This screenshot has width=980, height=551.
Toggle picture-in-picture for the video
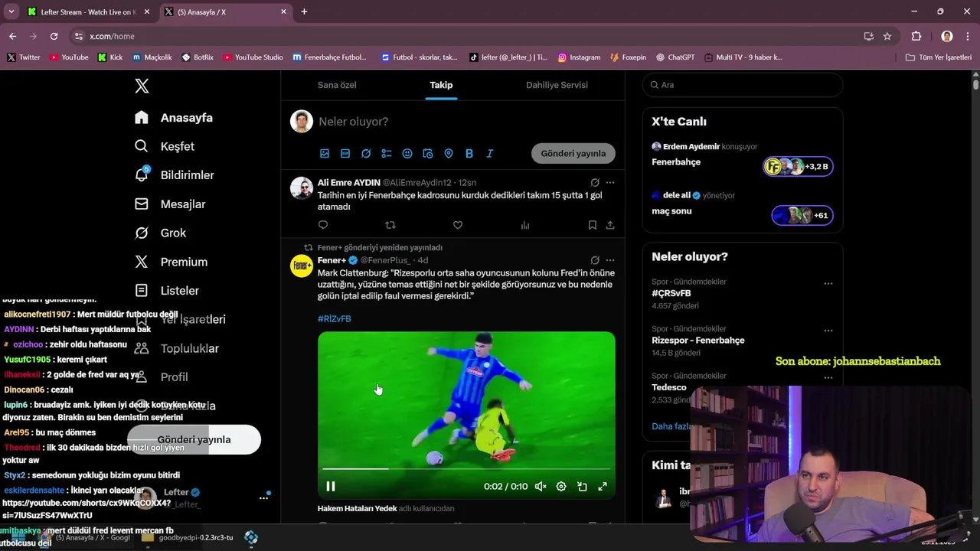582,487
